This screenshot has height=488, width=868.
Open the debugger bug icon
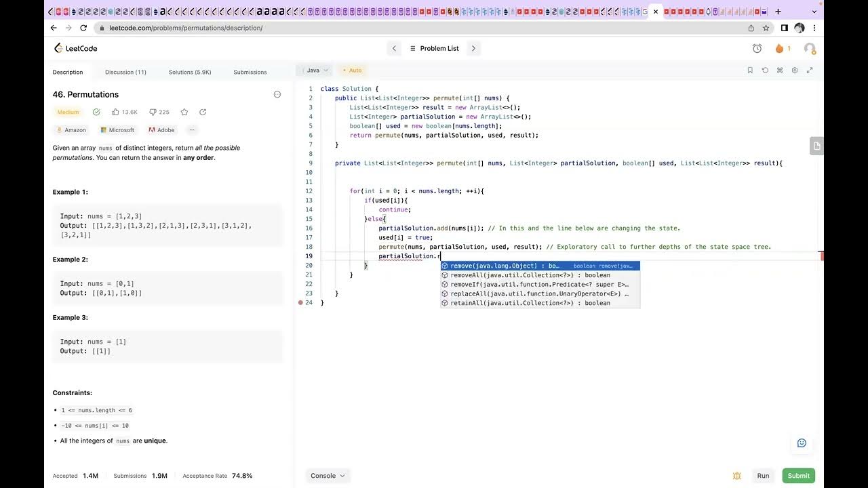tap(737, 476)
